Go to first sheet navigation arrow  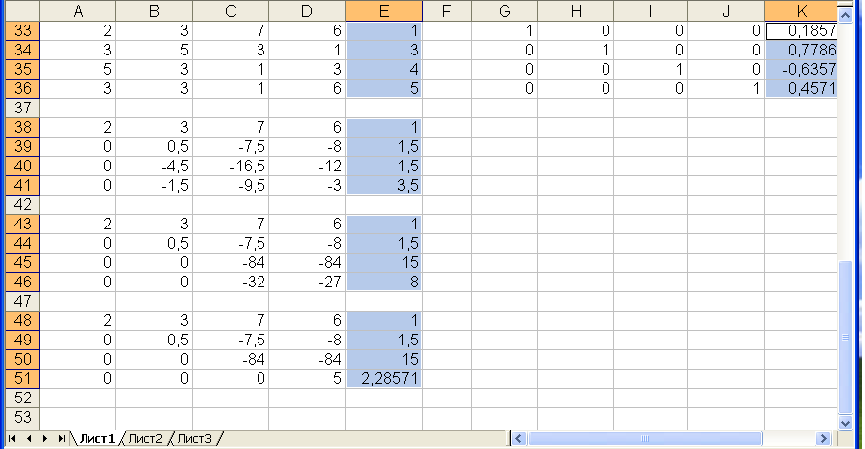pyautogui.click(x=12, y=439)
